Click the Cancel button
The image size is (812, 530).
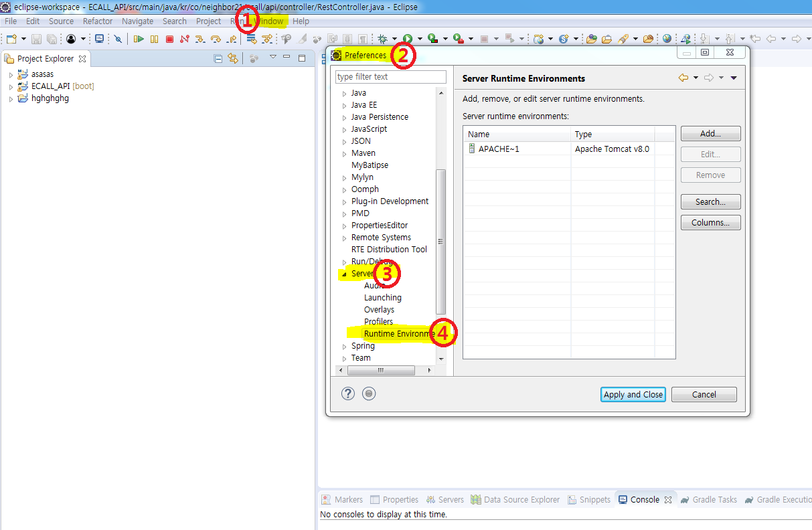704,394
